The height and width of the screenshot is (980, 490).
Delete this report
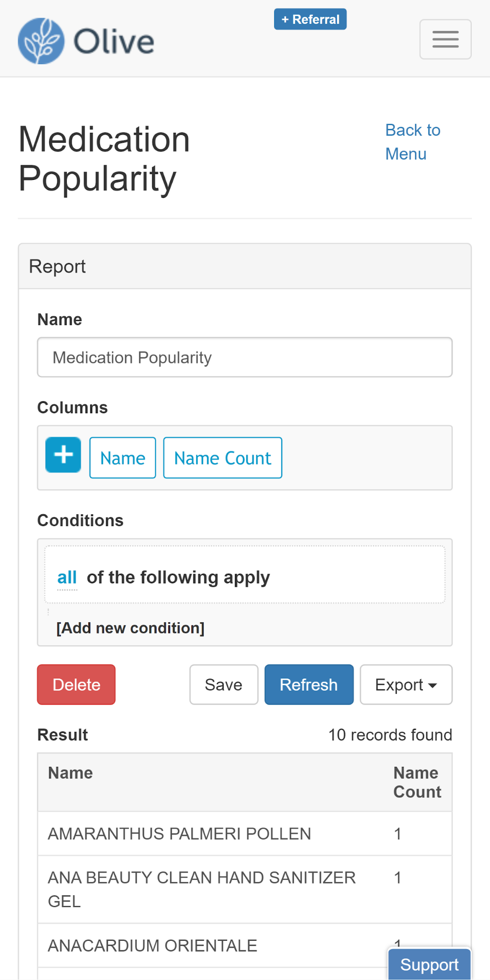[76, 685]
